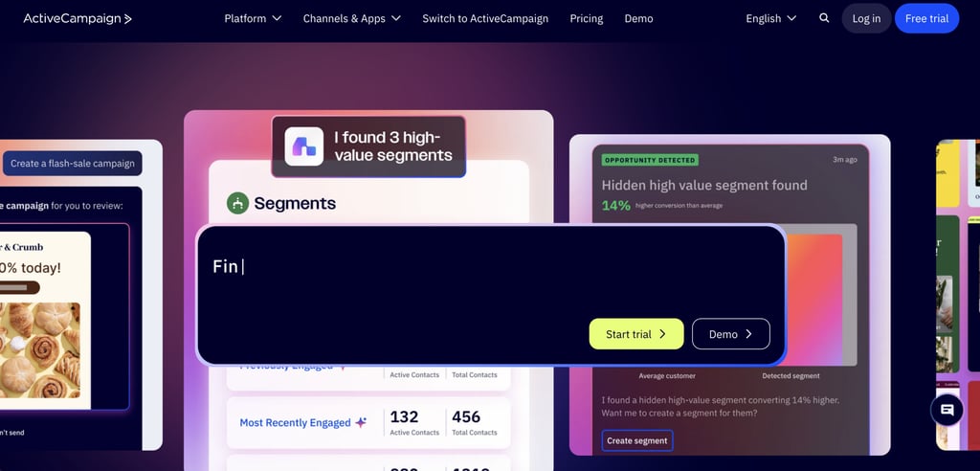Open the search magnifier icon
Screen dimensions: 980x471
coord(824,18)
